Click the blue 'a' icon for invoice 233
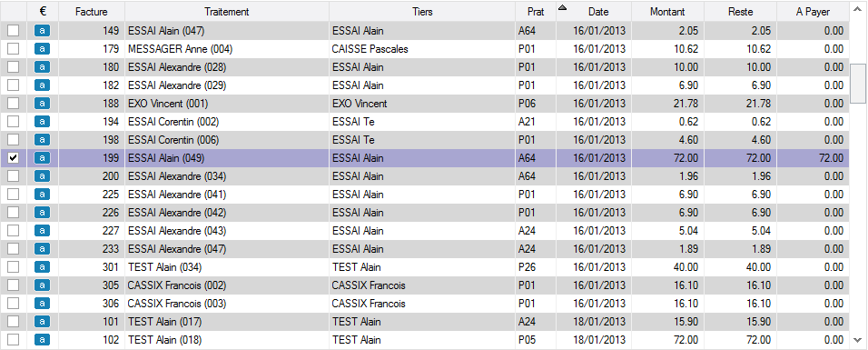Viewport: 868px width, 350px height. (x=42, y=249)
